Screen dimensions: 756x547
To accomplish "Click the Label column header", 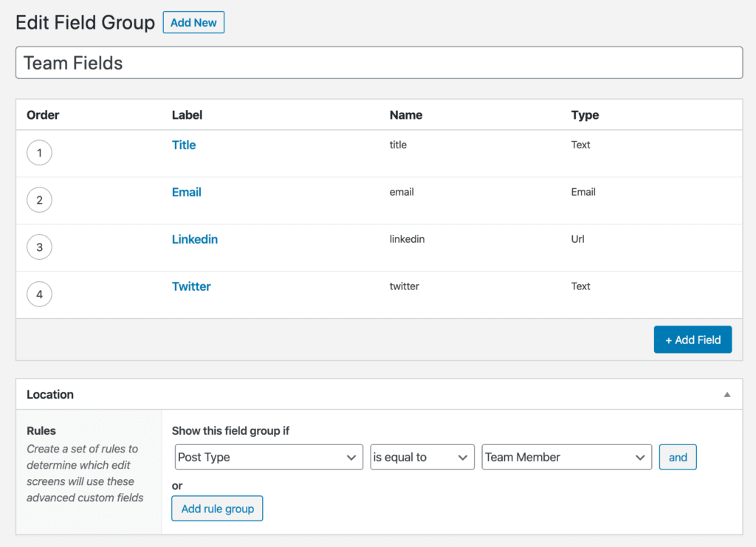I will [x=187, y=115].
